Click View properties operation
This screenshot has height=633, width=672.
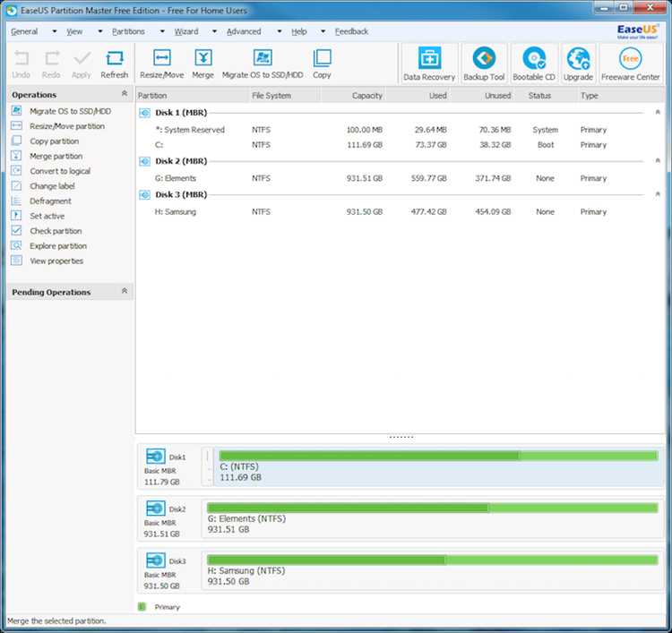pyautogui.click(x=56, y=261)
